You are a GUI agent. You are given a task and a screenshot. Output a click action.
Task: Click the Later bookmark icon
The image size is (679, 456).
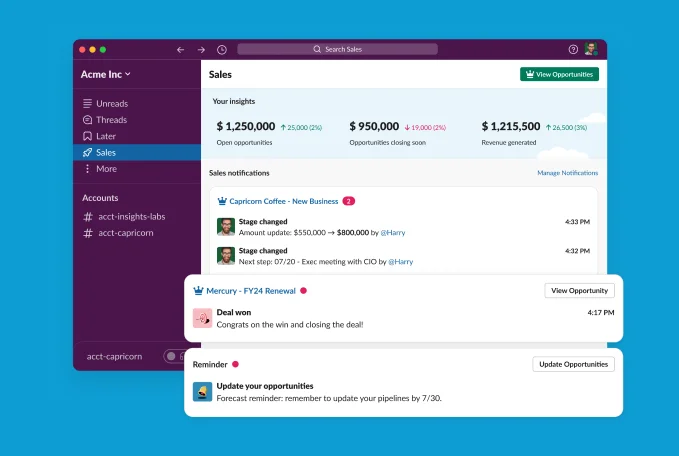[x=87, y=136]
